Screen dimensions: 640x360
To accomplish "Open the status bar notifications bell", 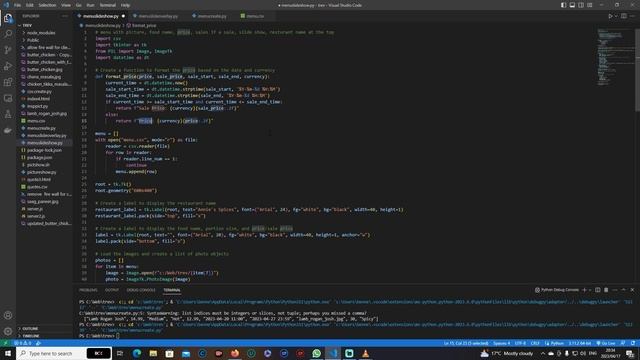I will [x=633, y=343].
